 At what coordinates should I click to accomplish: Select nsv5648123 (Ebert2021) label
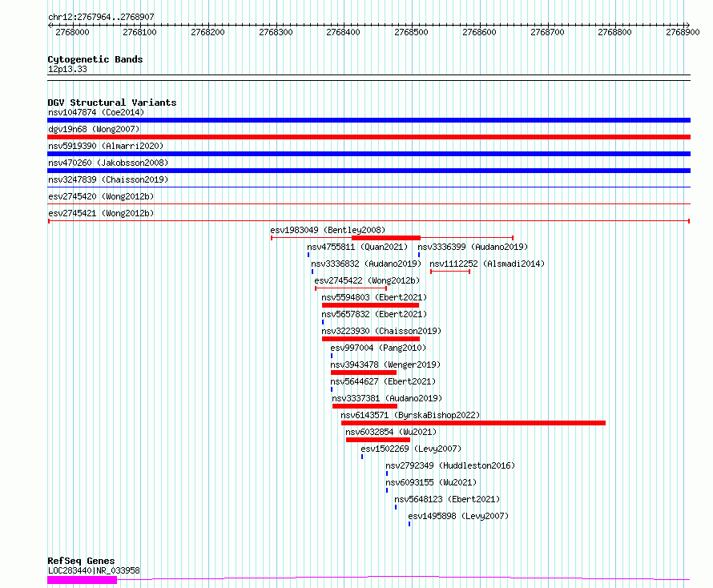click(x=447, y=499)
